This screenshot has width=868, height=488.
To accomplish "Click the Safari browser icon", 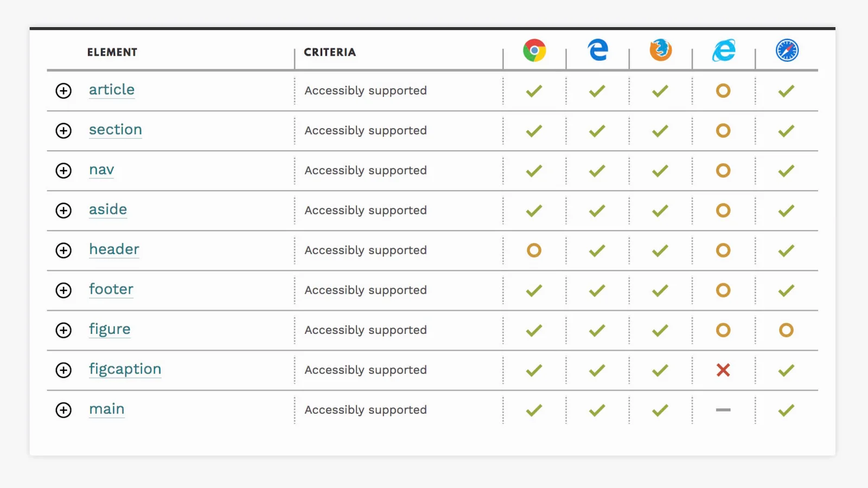I will tap(787, 50).
